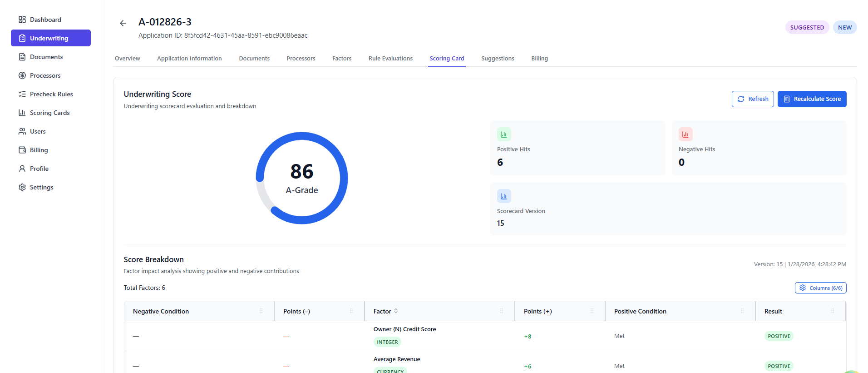Click the Negative Condition column drag handle
Screen dimensions: 868x373
click(x=261, y=311)
